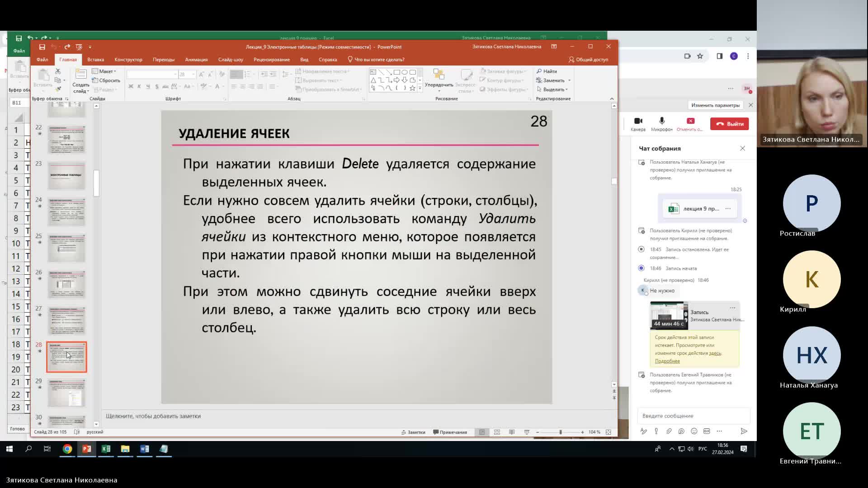Switch to the Слайд-шоу tab
Image resolution: width=868 pixels, height=488 pixels.
click(231, 60)
